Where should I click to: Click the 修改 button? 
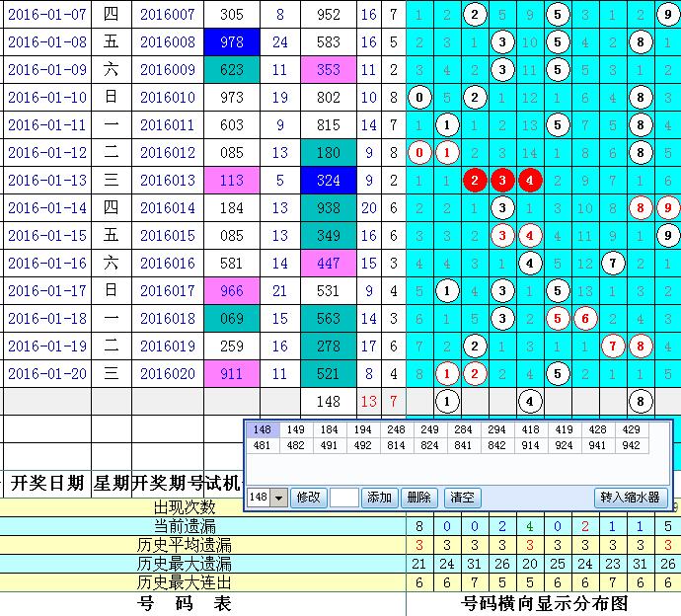308,498
